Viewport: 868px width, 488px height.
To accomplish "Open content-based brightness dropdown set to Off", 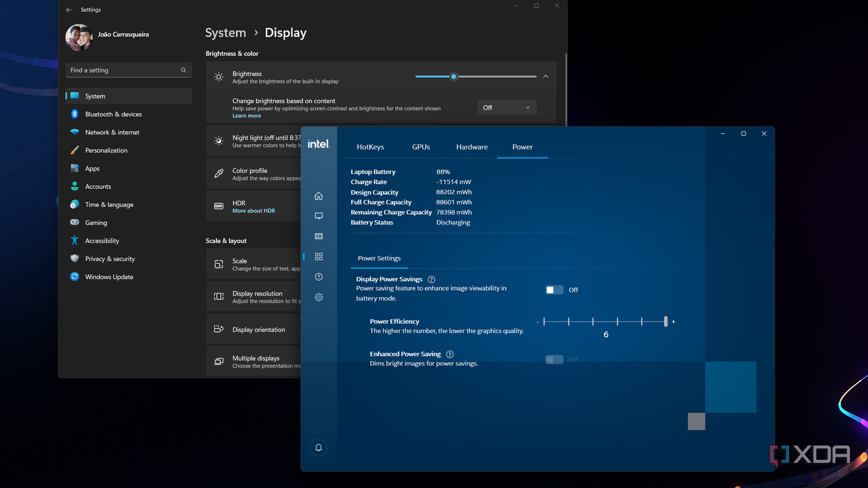I will (x=506, y=107).
